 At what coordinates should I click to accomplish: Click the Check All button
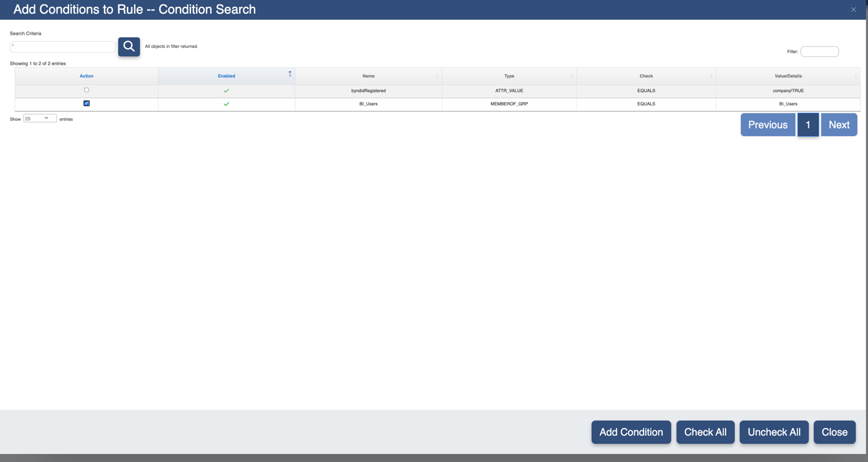[705, 432]
